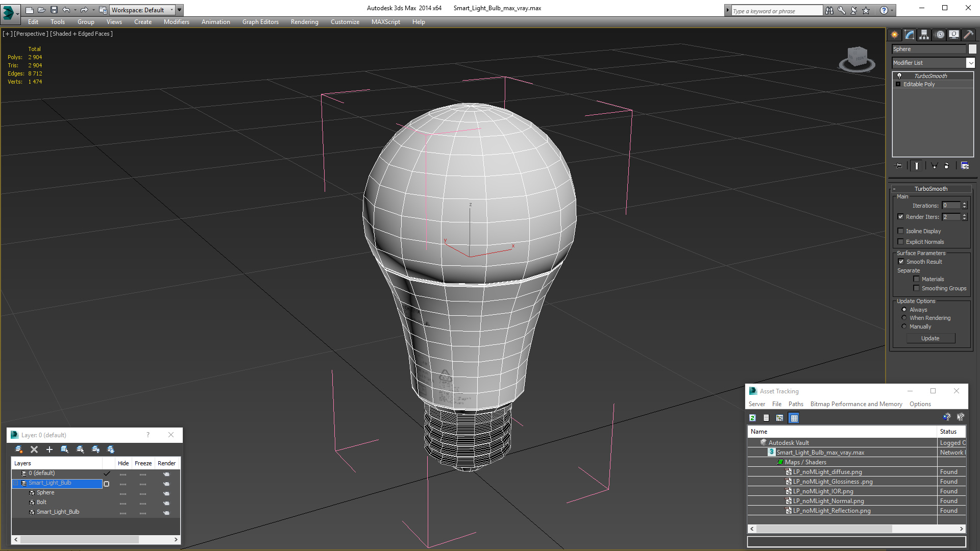
Task: Open the Modifier List dropdown
Action: coord(970,63)
